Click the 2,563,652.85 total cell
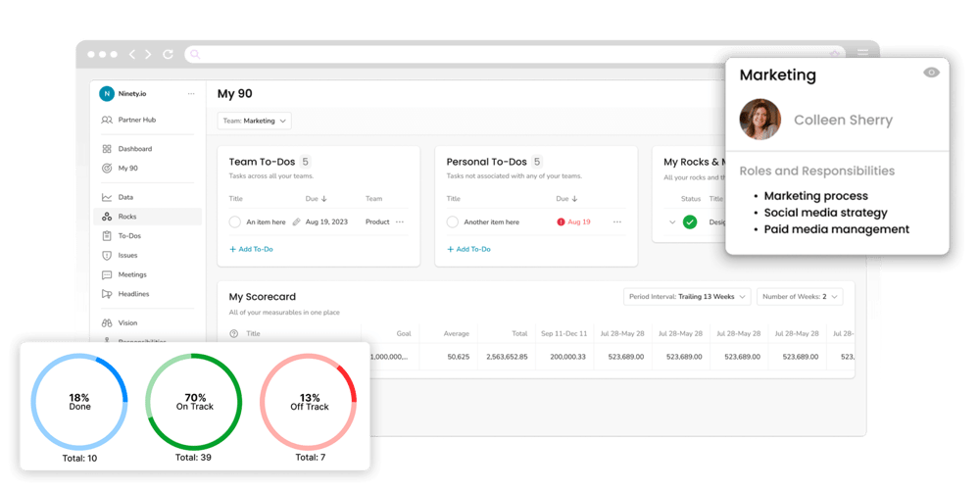Viewport: 980px width, 491px height. click(x=507, y=357)
